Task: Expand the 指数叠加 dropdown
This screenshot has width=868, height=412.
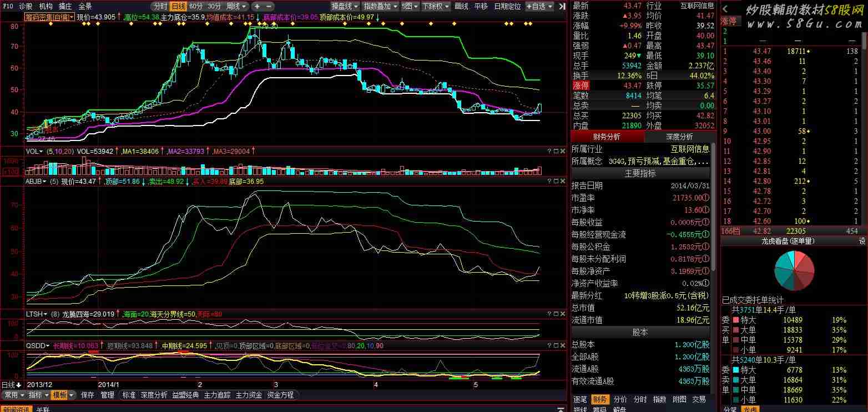Action: coord(380,6)
